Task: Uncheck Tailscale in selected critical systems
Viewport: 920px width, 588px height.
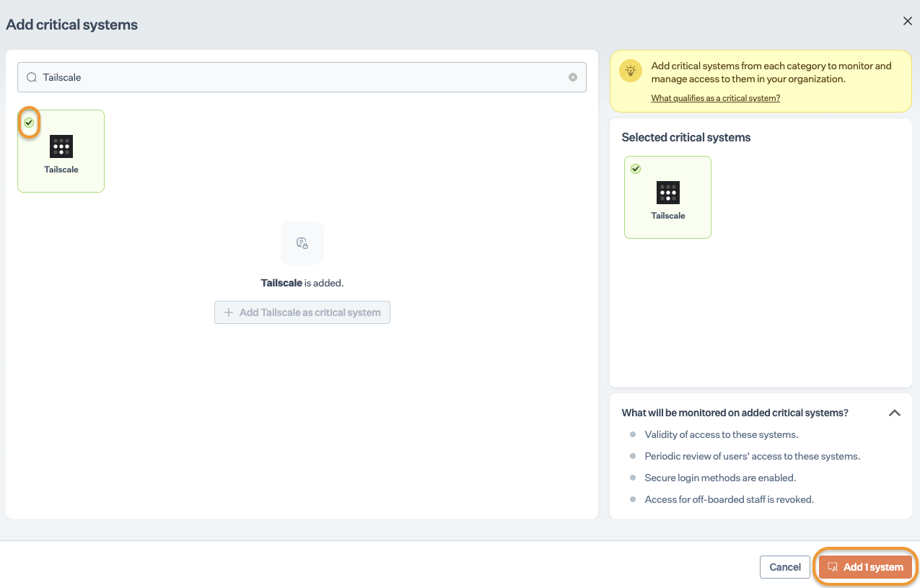Action: [636, 169]
